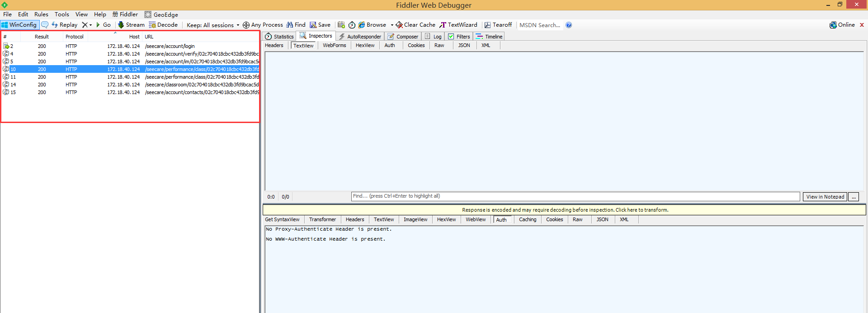Click the comment speech bubble icon

point(45,25)
